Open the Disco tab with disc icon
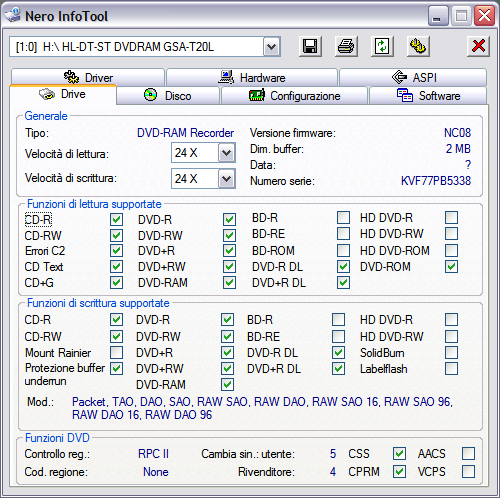The height and width of the screenshot is (498, 500). point(168,96)
